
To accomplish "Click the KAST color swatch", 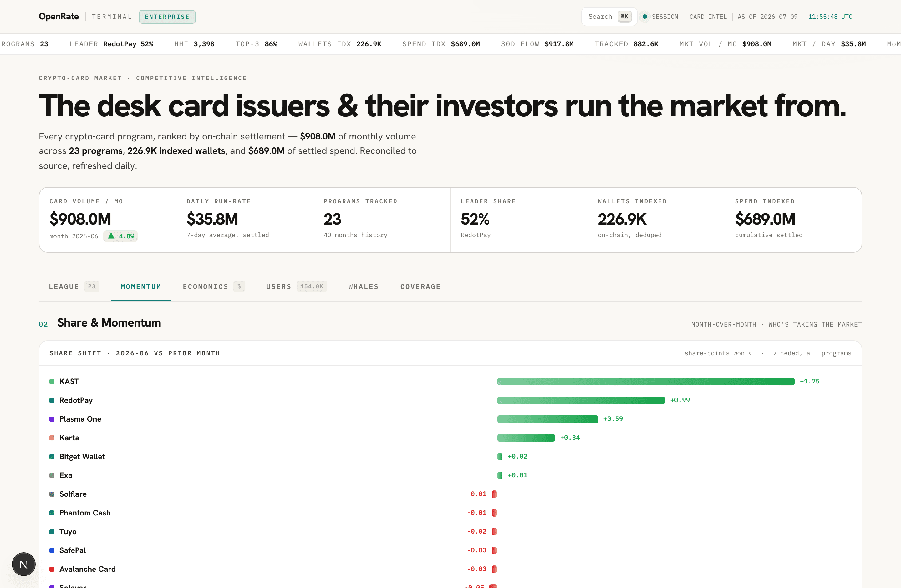I will coord(52,381).
